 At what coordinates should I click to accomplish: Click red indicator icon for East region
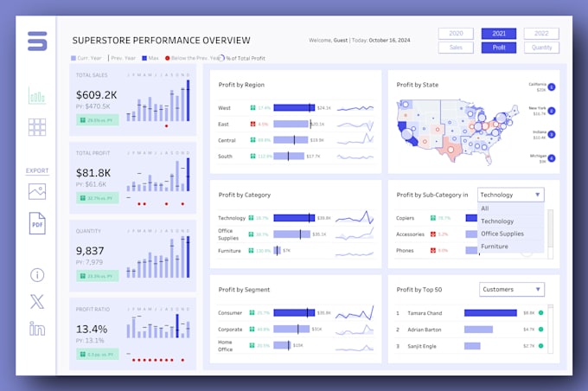click(252, 124)
